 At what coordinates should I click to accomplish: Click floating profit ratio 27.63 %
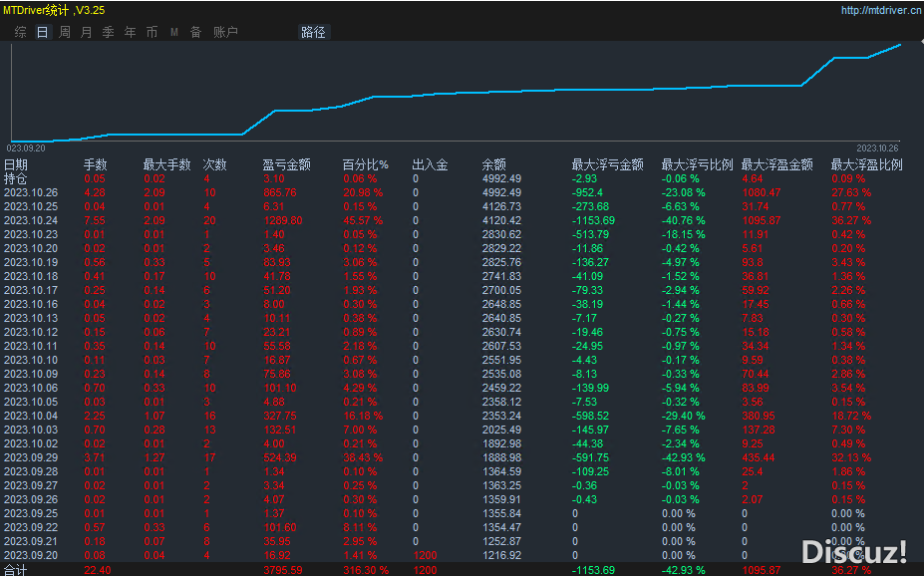[x=851, y=192]
